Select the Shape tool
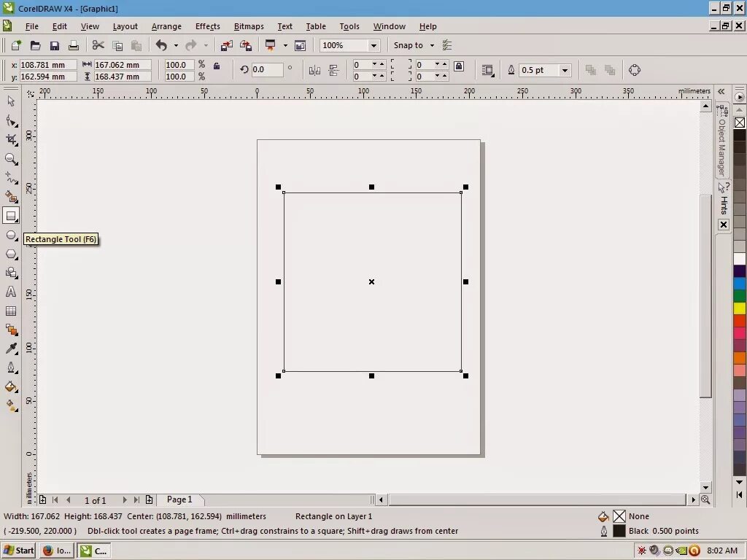This screenshot has width=747, height=560. click(x=11, y=121)
